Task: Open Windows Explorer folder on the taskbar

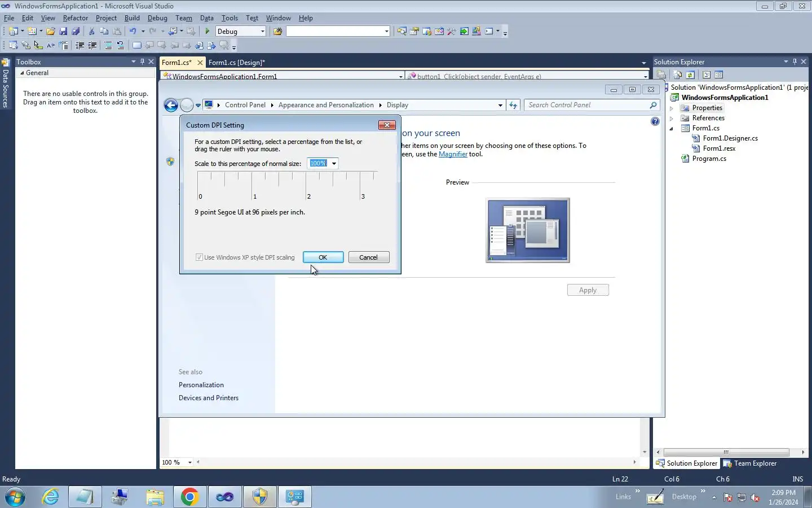Action: click(155, 497)
